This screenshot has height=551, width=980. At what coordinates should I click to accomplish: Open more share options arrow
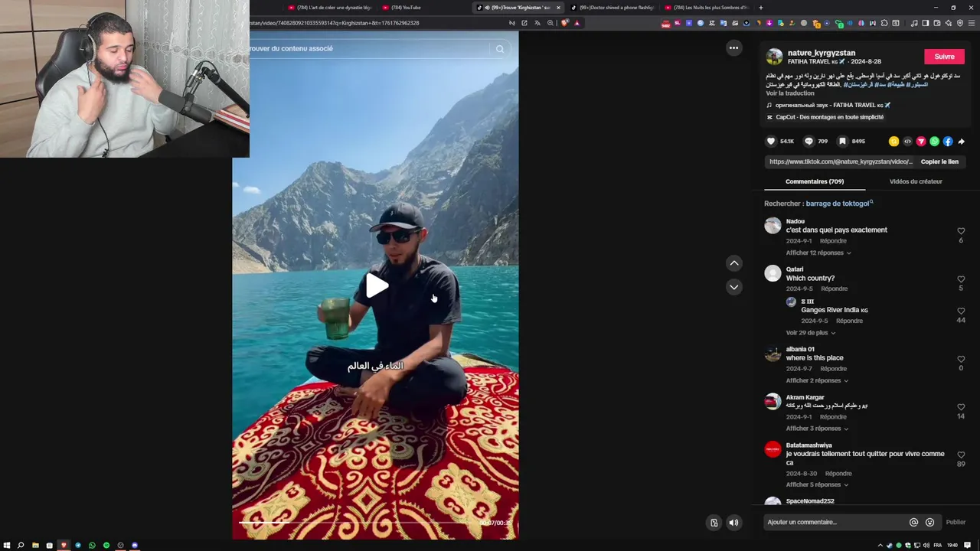(x=962, y=141)
